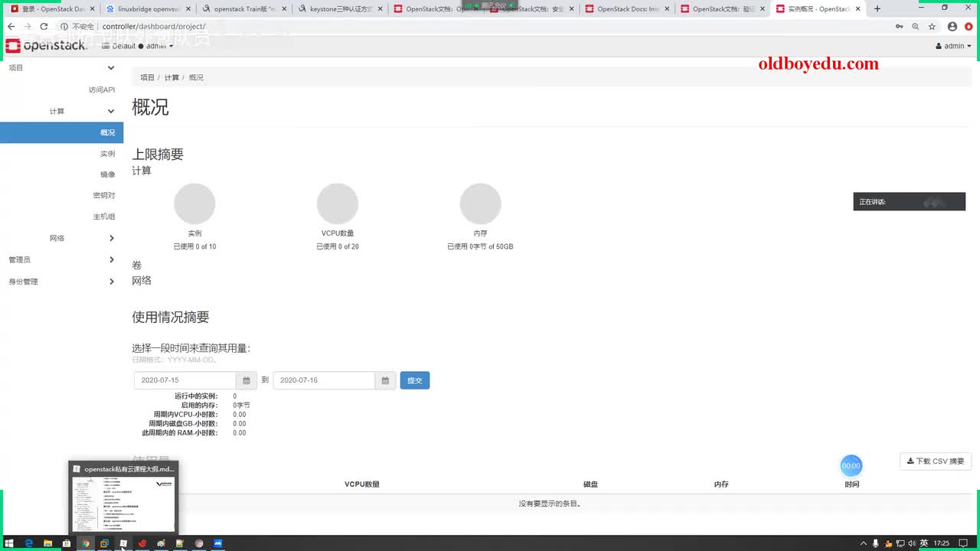Click the VCPU数量 usage pie chart
980x551 pixels.
[338, 204]
